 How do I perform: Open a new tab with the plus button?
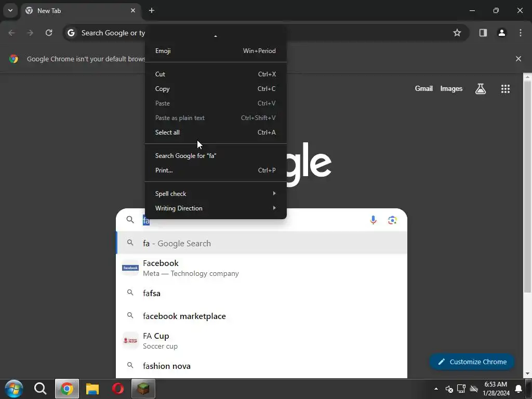152,10
